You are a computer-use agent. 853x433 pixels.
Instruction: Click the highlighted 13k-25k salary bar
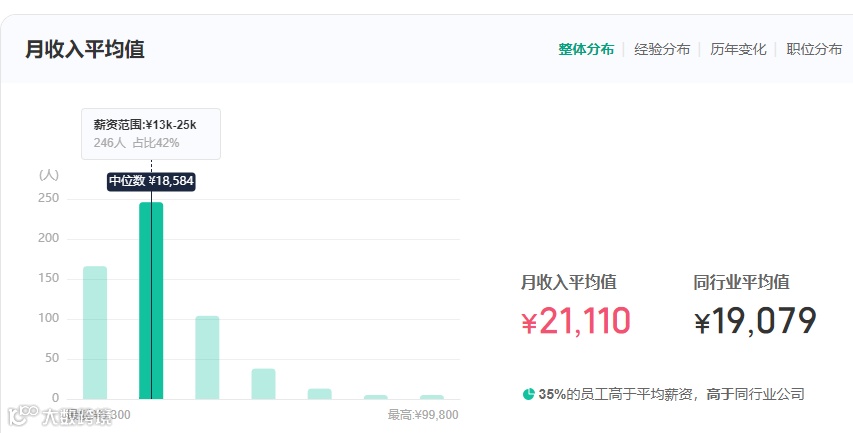[x=151, y=301]
